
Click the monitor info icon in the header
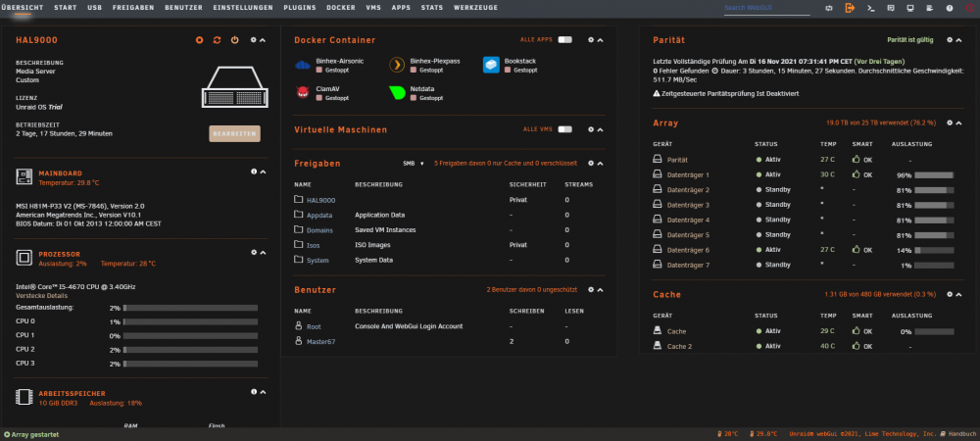pos(910,8)
